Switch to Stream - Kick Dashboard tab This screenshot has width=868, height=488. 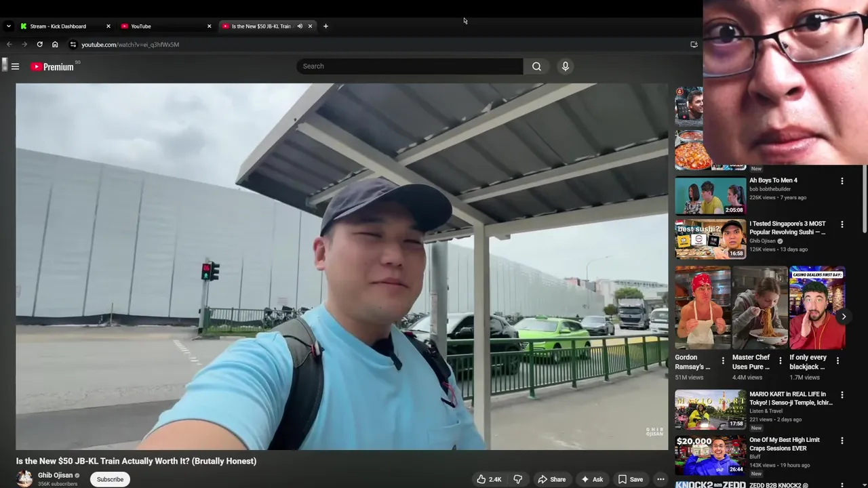click(64, 26)
